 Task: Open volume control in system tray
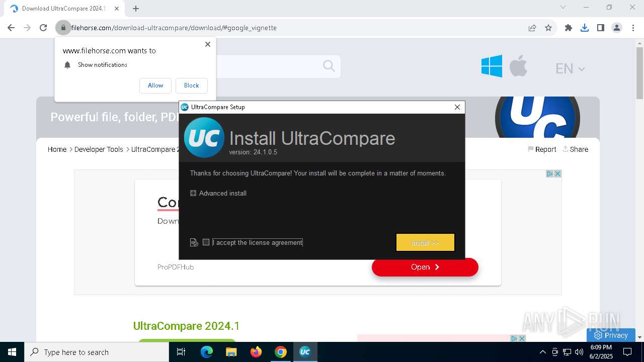click(x=579, y=352)
